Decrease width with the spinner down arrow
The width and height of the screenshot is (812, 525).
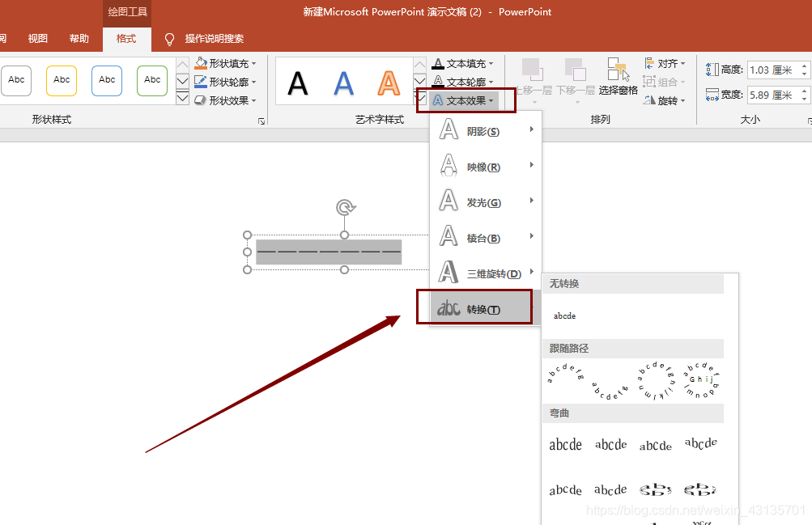[x=804, y=99]
